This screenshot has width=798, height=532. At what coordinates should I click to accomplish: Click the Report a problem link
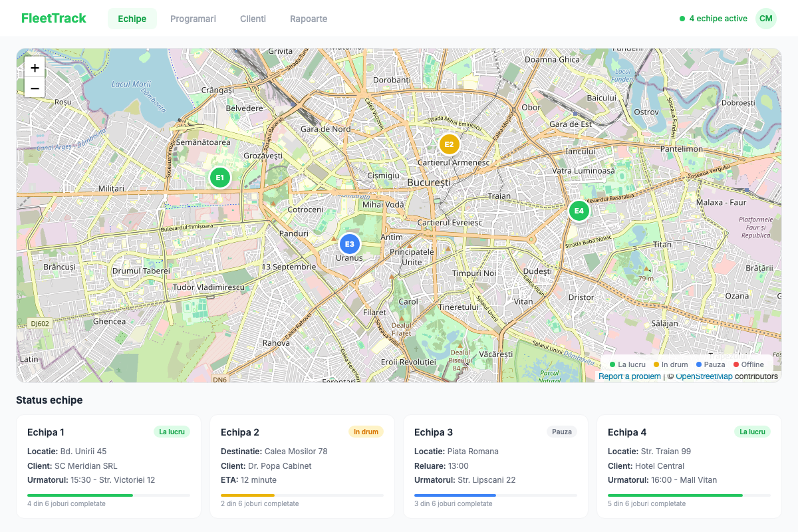click(x=629, y=376)
